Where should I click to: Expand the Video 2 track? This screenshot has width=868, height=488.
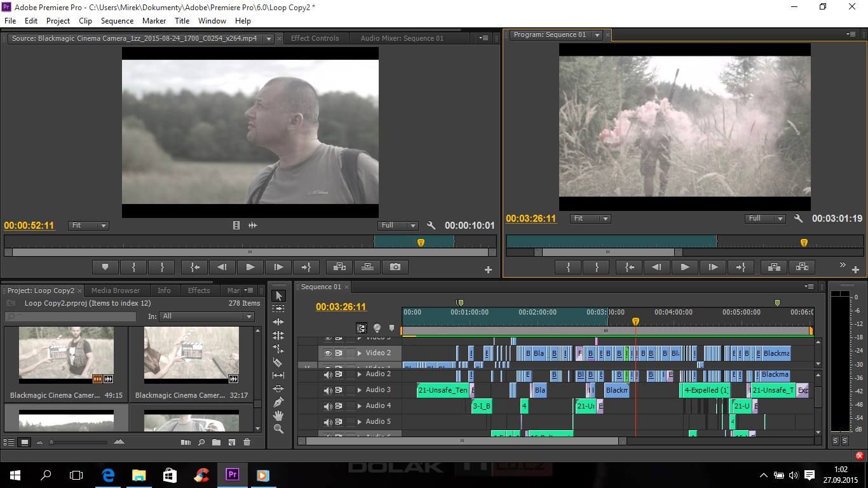tap(360, 353)
